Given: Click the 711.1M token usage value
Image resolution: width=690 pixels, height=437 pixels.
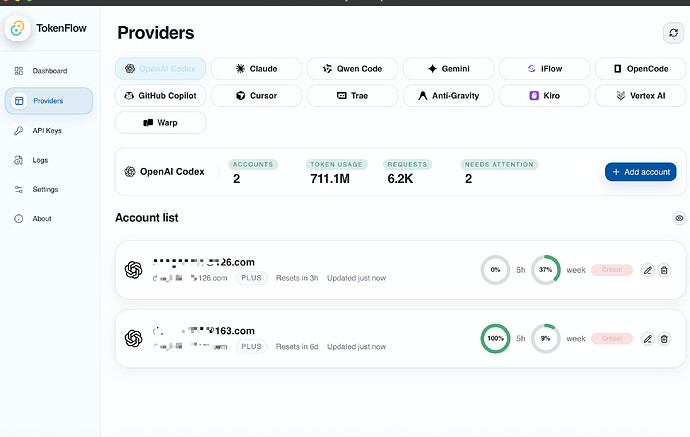Looking at the screenshot, I should tap(330, 179).
